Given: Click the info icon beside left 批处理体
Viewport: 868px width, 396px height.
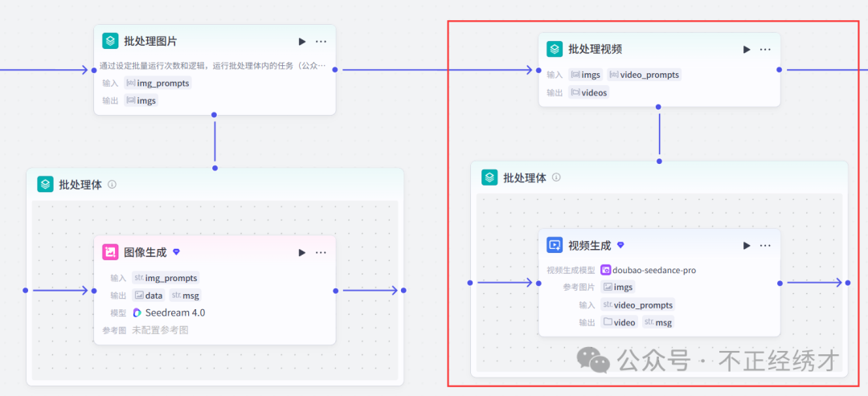Looking at the screenshot, I should [112, 185].
